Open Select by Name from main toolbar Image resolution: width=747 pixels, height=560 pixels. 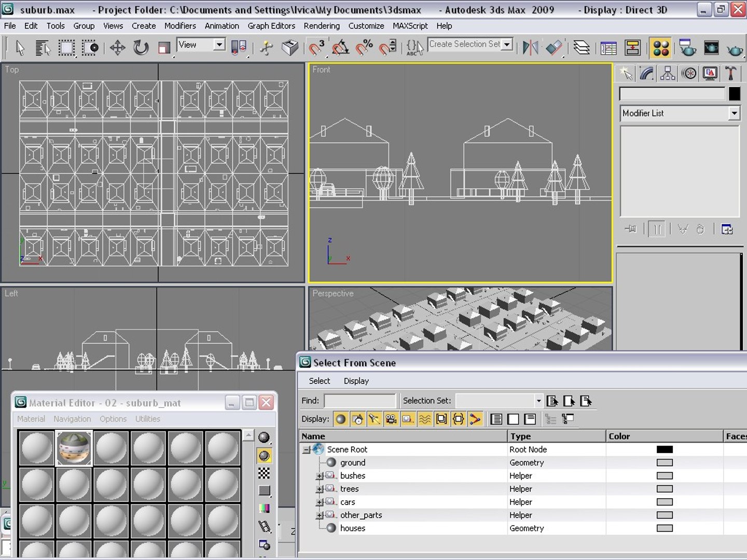click(43, 48)
